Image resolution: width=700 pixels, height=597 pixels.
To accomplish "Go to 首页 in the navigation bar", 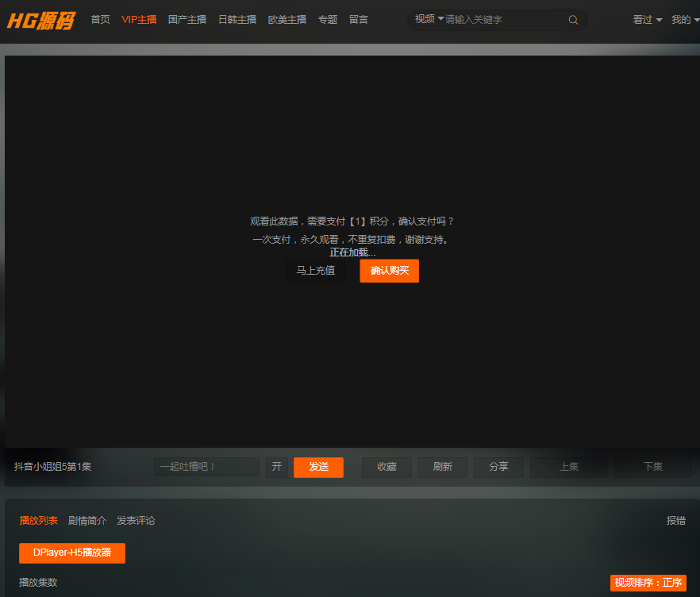I will (100, 19).
